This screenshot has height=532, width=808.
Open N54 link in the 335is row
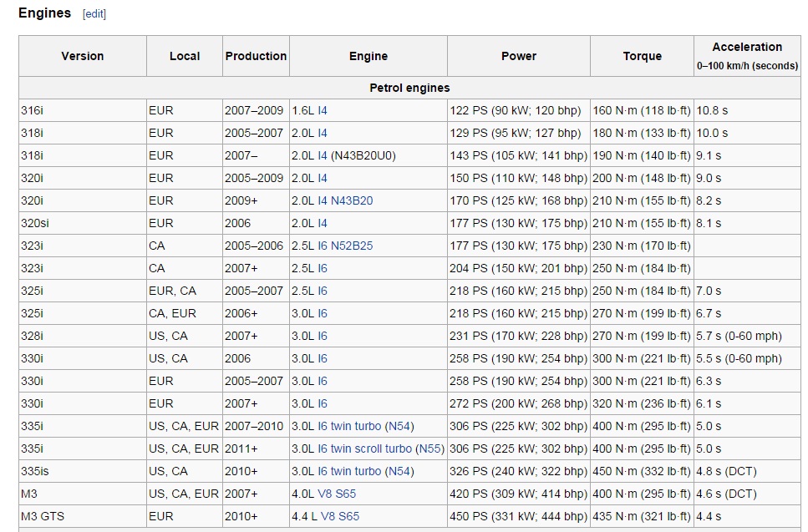(399, 471)
